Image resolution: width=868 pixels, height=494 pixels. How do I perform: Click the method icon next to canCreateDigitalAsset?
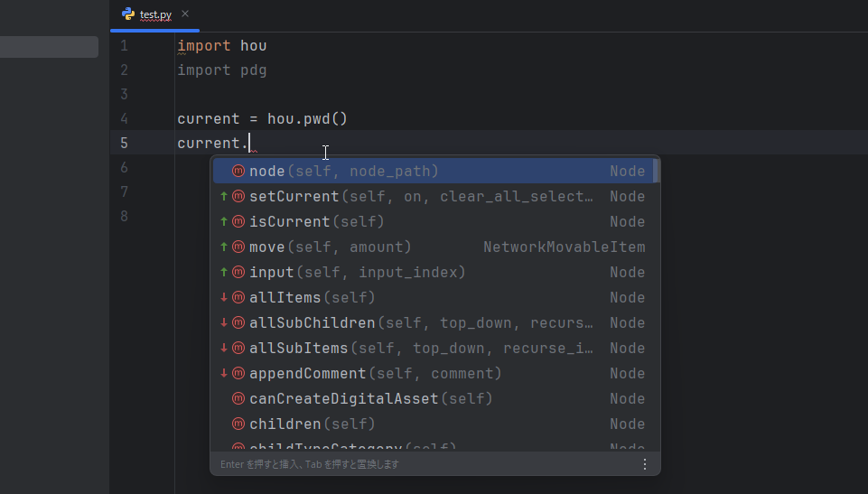[x=238, y=399]
